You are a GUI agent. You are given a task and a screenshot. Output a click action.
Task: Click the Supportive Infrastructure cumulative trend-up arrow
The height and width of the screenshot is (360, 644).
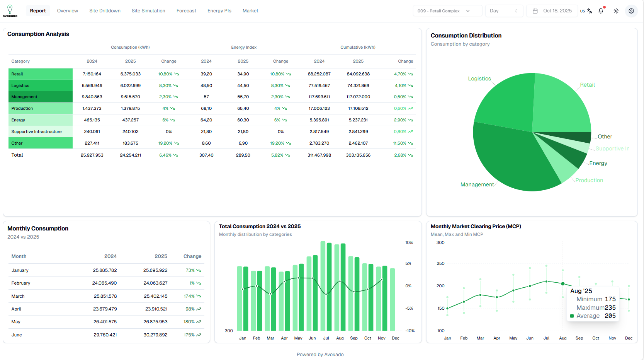click(410, 131)
